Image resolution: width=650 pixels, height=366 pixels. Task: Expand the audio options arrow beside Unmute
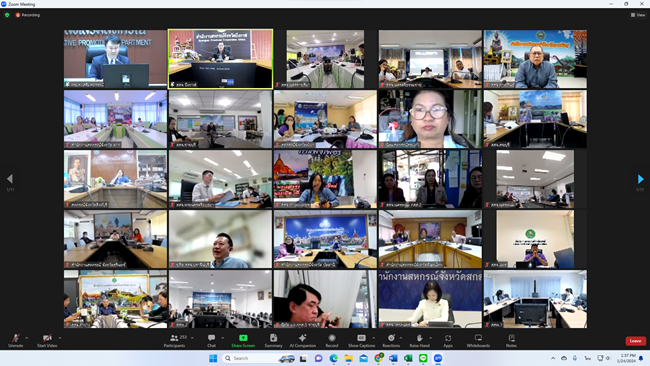[x=27, y=338]
